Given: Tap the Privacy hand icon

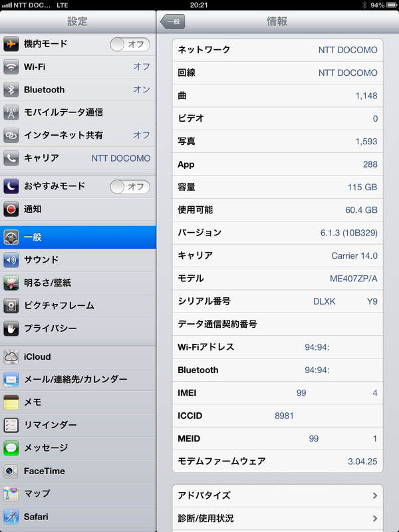Looking at the screenshot, I should (11, 329).
